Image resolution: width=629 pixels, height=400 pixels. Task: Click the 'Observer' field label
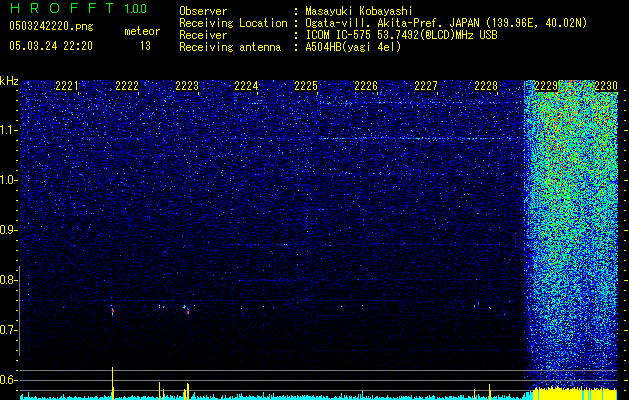pyautogui.click(x=203, y=11)
